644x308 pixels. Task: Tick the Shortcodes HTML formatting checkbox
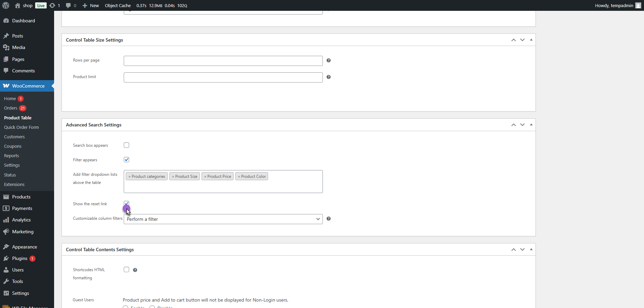(126, 269)
